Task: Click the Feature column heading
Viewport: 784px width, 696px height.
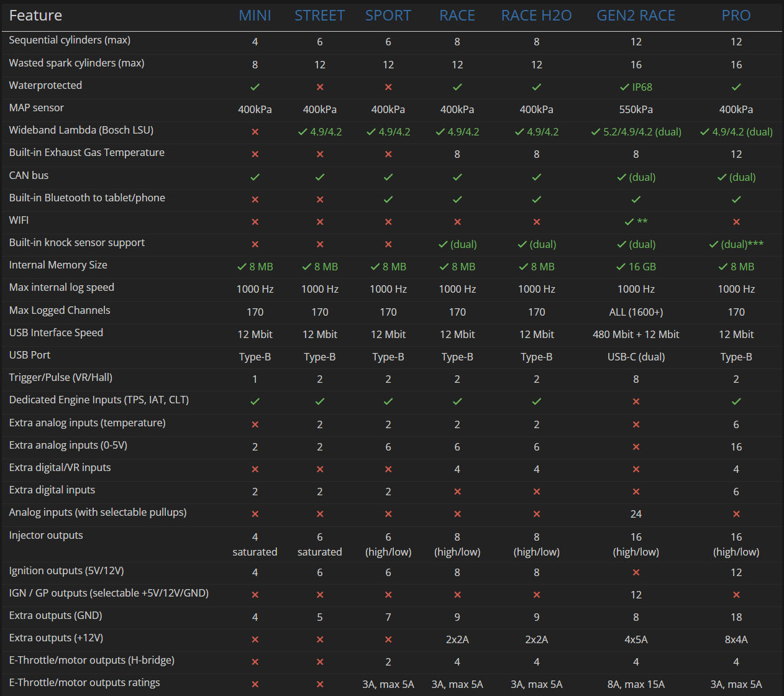Action: click(35, 16)
